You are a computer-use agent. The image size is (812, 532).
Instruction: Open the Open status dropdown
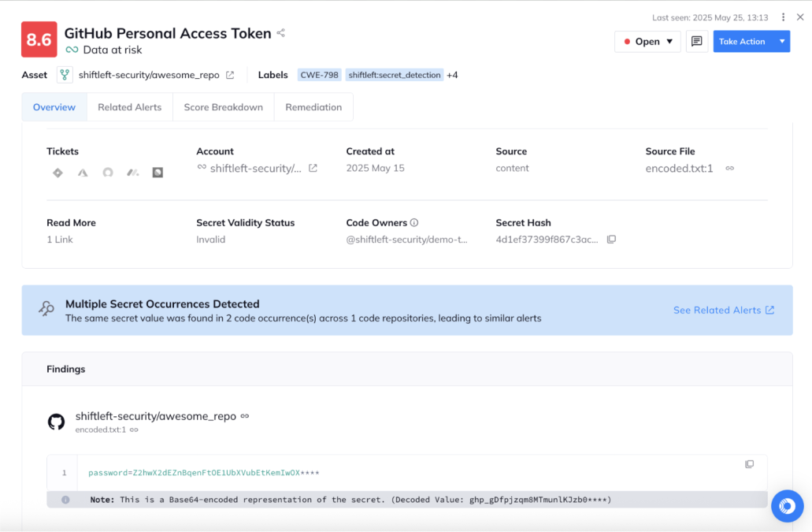click(x=647, y=42)
